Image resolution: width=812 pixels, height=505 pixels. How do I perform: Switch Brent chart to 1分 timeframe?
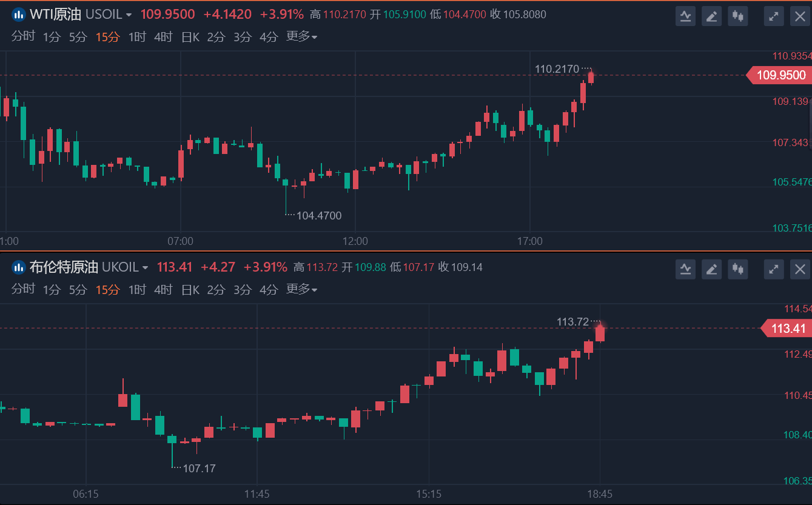(52, 290)
